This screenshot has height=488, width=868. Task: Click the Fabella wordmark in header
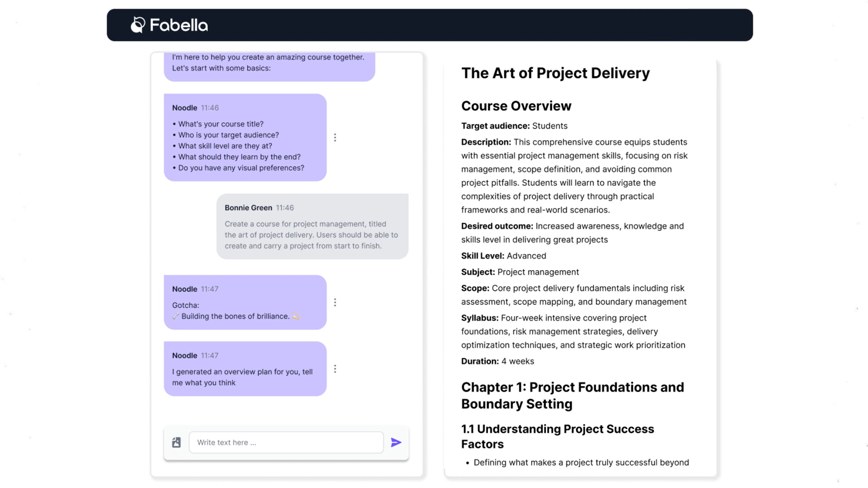(178, 25)
